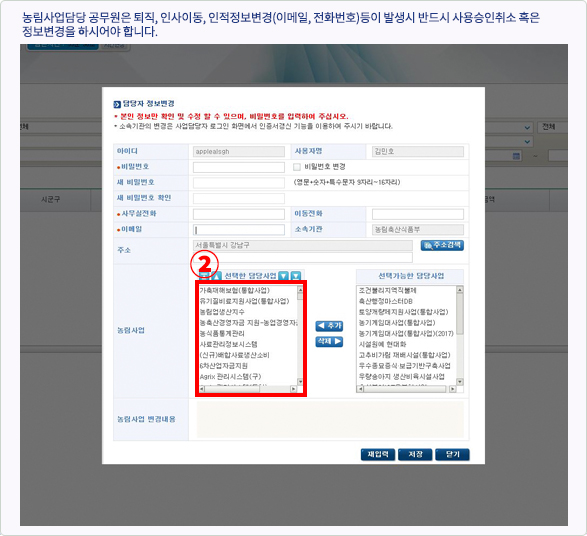Click the move-down arrow icon right after 선택한 담당사업
Viewport: 587px width, 536px height.
[x=284, y=276]
